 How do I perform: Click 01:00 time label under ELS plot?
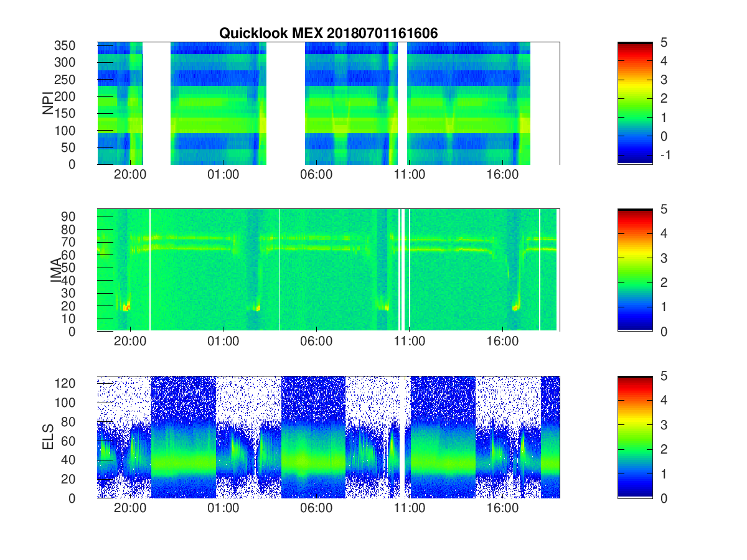pos(223,508)
